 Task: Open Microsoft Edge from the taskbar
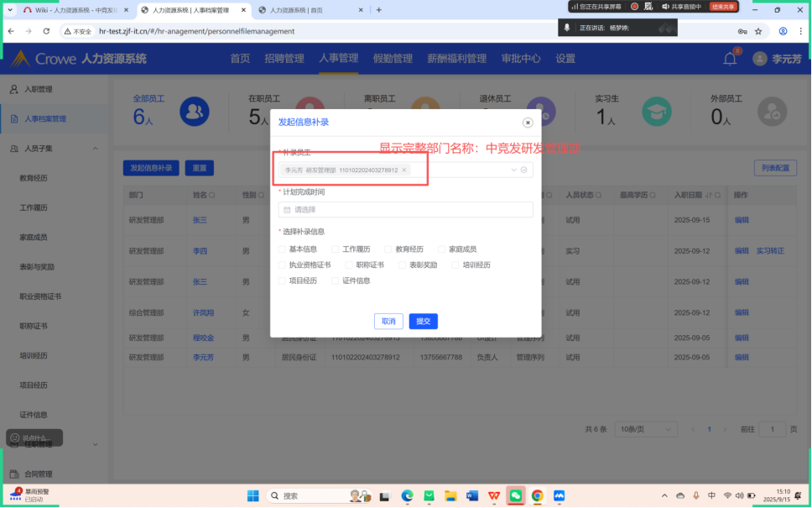point(407,496)
